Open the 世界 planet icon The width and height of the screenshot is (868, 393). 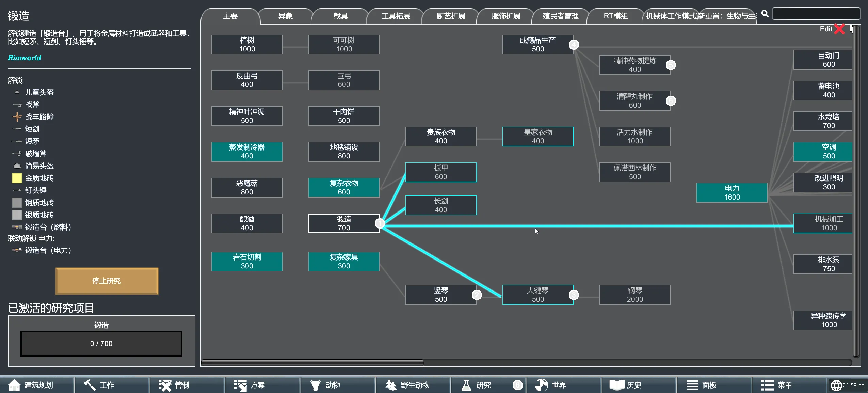click(x=541, y=385)
